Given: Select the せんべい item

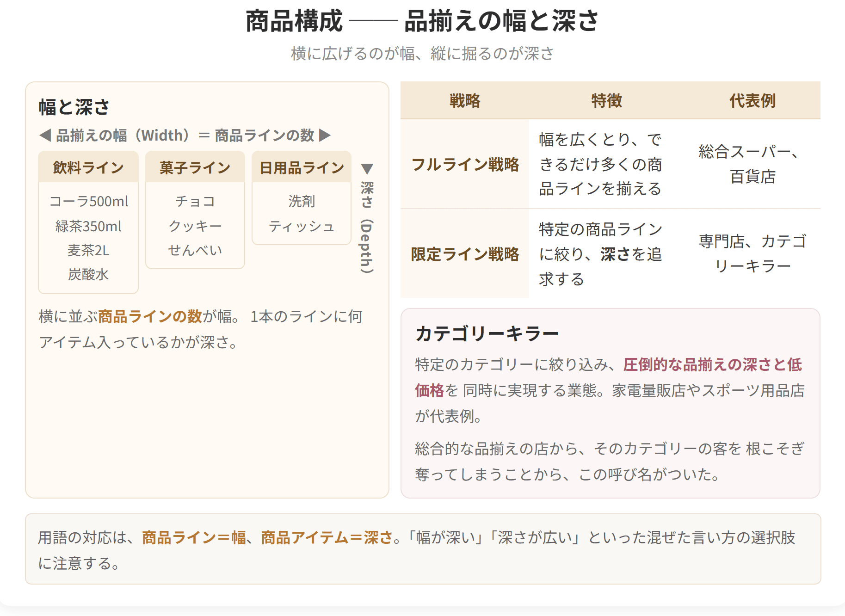Looking at the screenshot, I should point(195,250).
